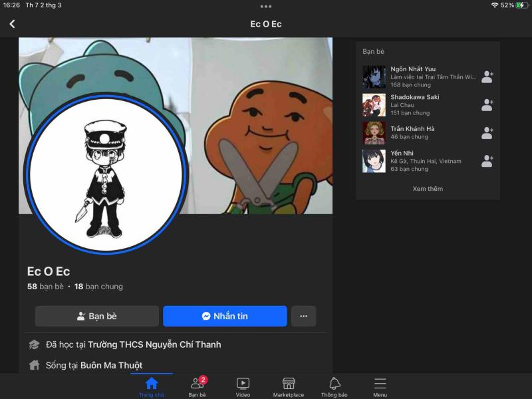Open the Video tab
532x399 pixels.
243,387
